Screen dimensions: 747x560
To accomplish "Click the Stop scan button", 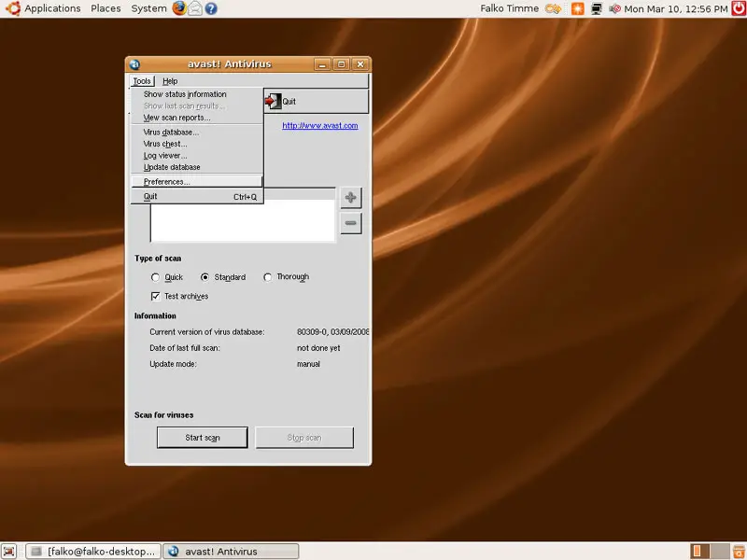I will click(304, 438).
